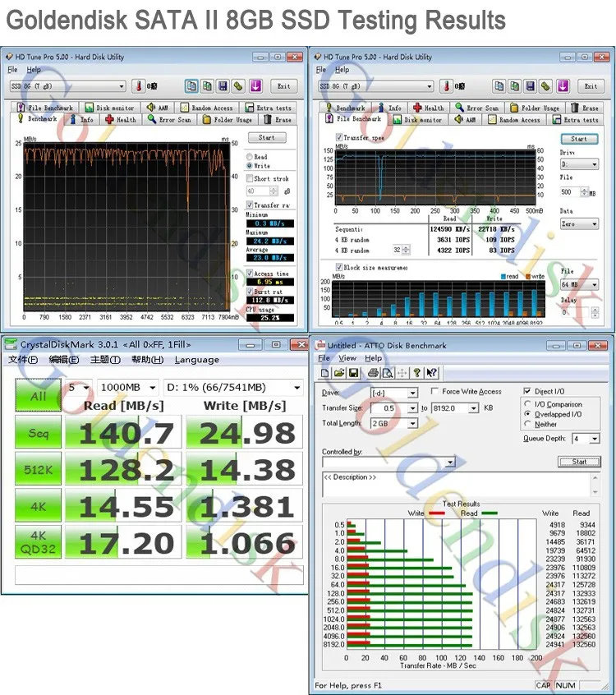Toggle Short stroke checkbox
616x695 pixels.
pyautogui.click(x=250, y=178)
